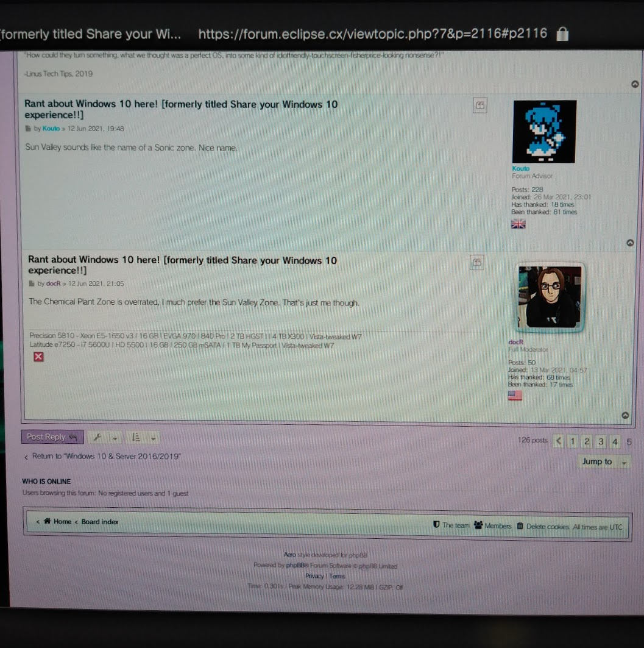Click the 'Linus Tech Tips, 2019' signature text
The image size is (644, 648).
coord(58,74)
